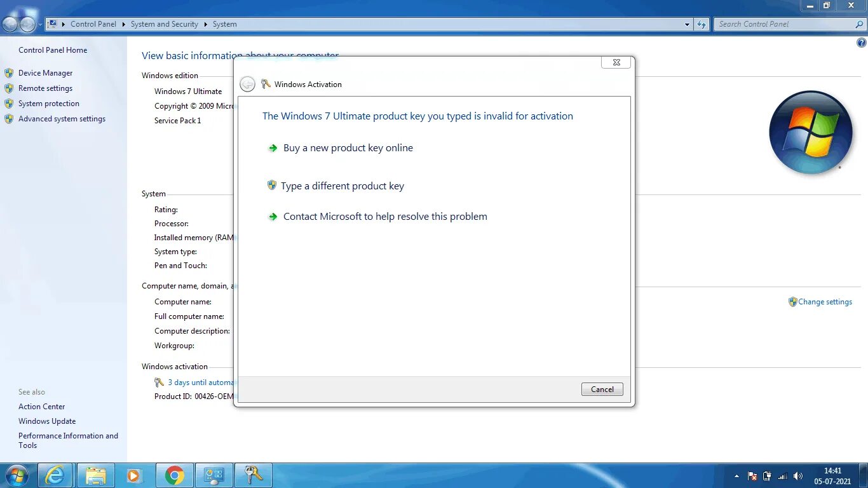Click the Control Panel icon in the address bar
Viewport: 868px width, 488px height.
point(53,24)
